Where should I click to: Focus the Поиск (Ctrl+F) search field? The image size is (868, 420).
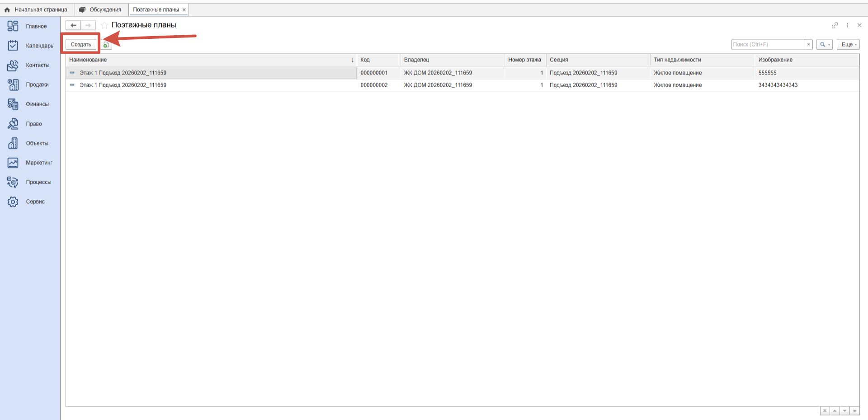768,44
